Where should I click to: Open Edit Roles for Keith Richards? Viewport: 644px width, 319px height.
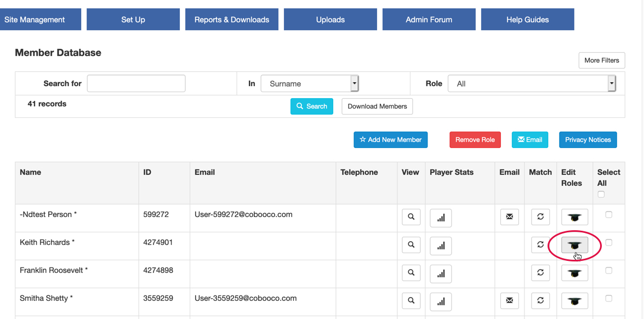click(574, 246)
